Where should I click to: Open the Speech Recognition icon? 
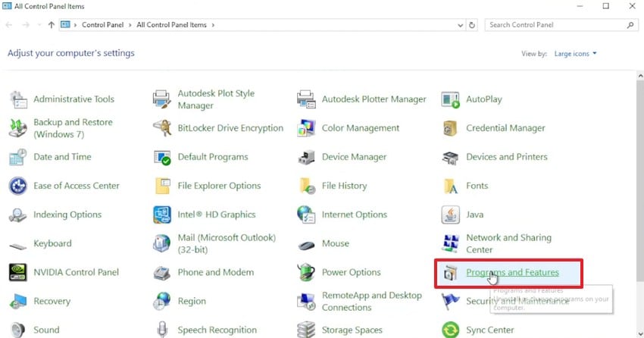[162, 330]
